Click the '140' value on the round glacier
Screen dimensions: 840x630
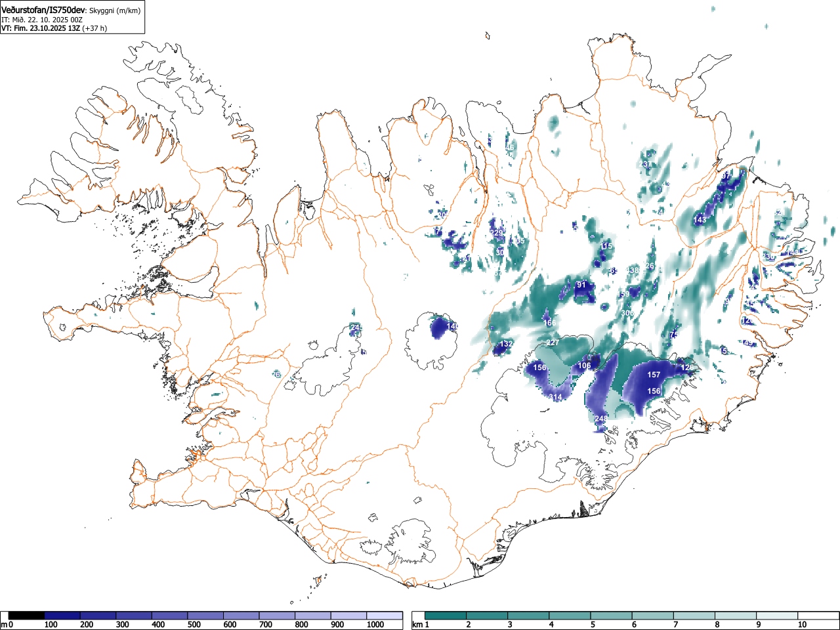click(x=453, y=326)
